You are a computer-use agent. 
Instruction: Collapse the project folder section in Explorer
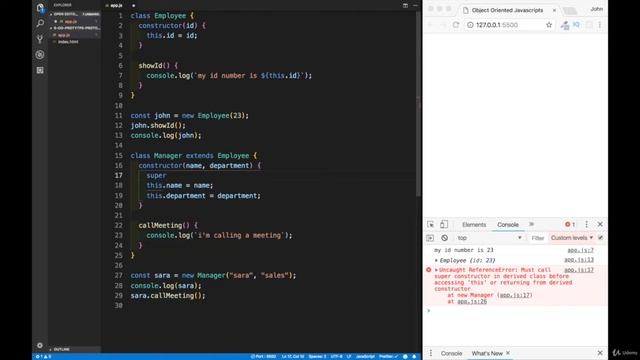[74, 28]
